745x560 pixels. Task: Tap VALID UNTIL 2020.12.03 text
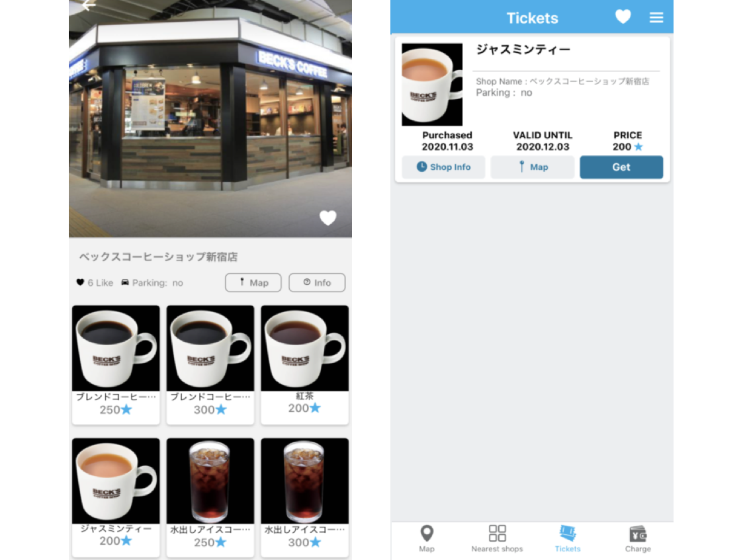point(543,141)
